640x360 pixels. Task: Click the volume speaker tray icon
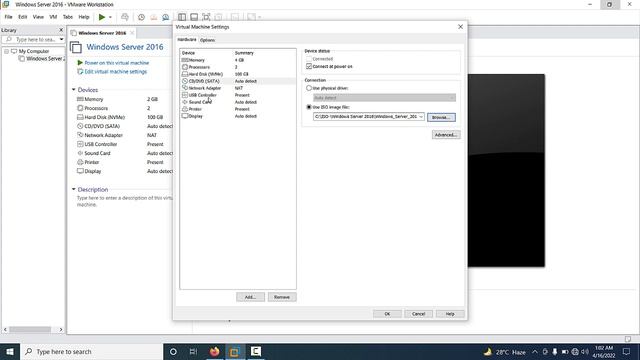tap(585, 351)
